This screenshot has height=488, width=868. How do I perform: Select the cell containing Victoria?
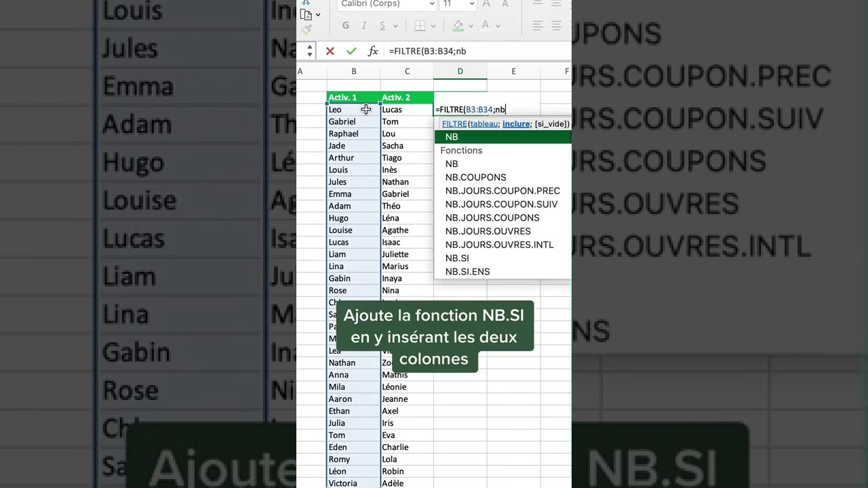click(x=353, y=483)
